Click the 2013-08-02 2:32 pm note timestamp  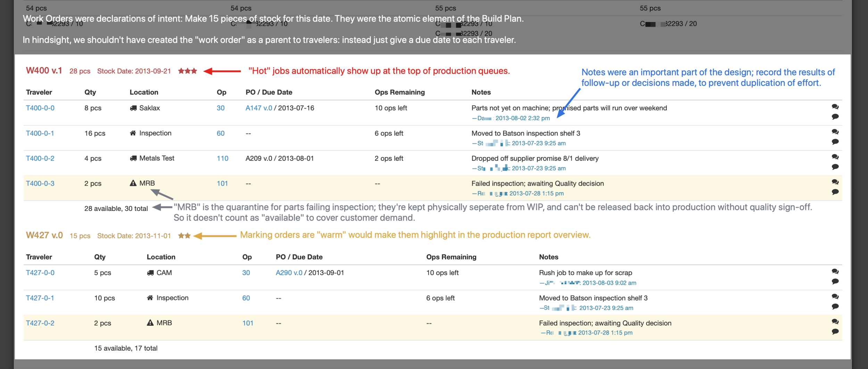point(523,118)
